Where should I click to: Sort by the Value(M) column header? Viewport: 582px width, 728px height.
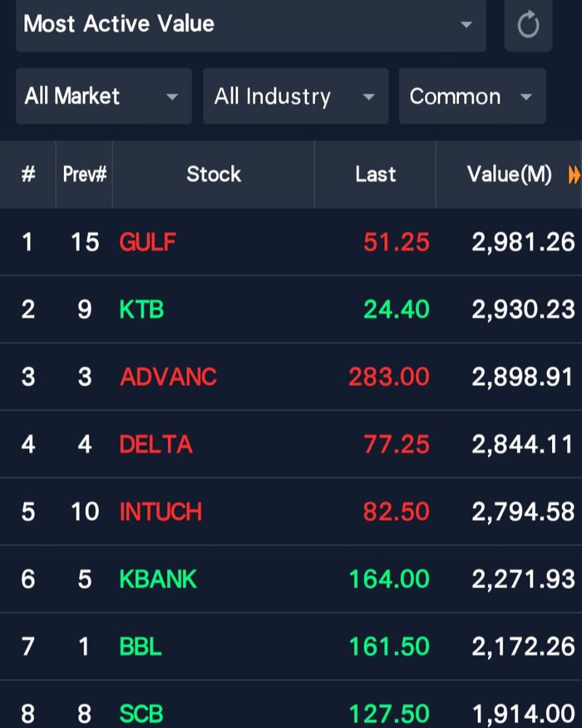click(509, 175)
